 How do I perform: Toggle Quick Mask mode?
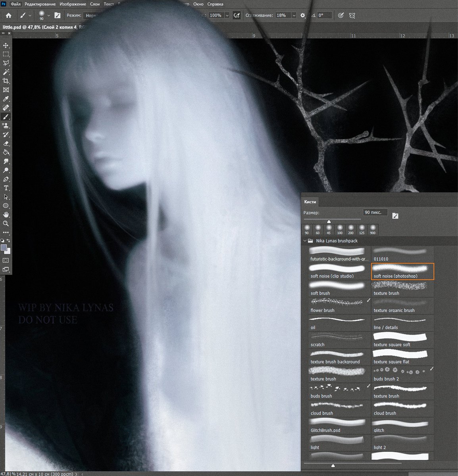pos(6,261)
